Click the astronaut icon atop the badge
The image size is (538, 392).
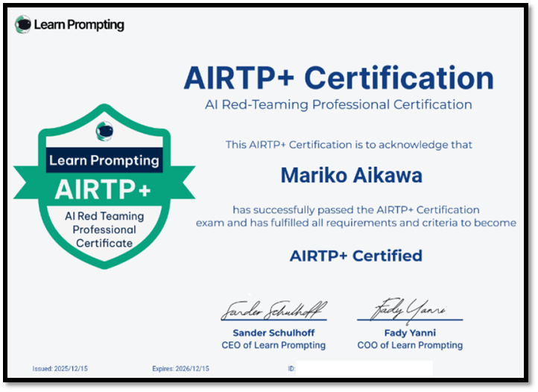(x=104, y=130)
